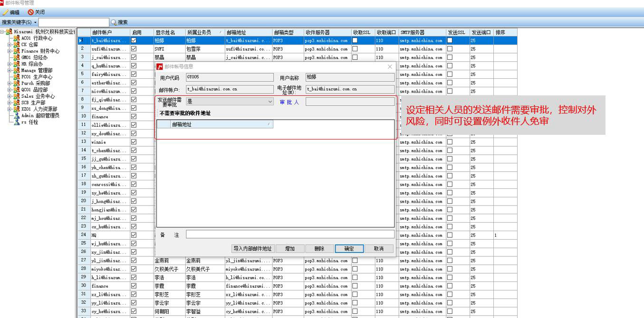The width and height of the screenshot is (644, 318).
Task: Click 导入内部邮件地址 button
Action: click(x=253, y=249)
